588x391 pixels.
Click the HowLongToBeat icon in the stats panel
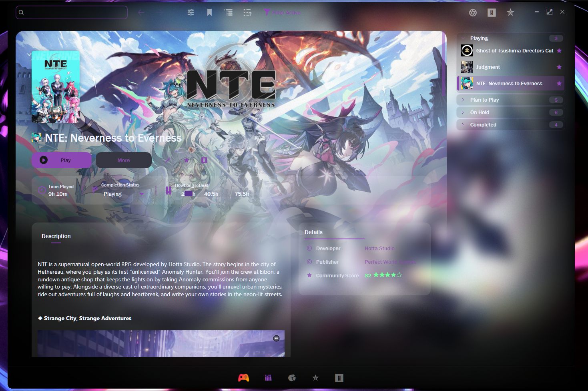click(169, 190)
